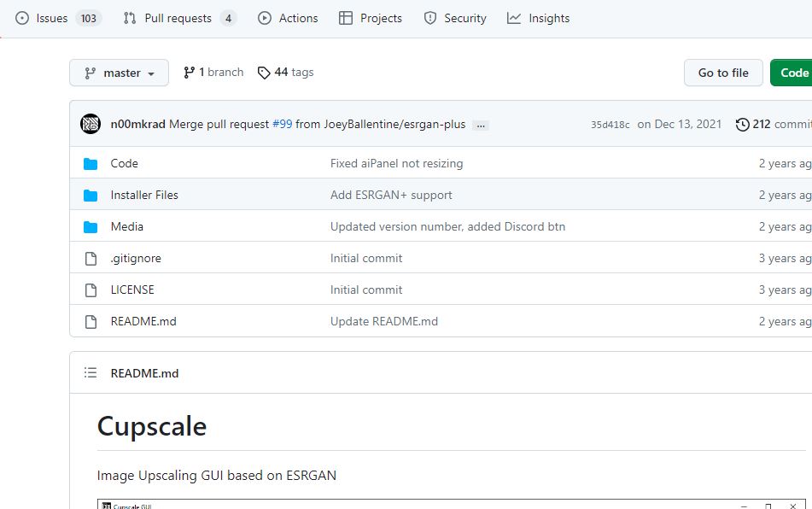Open the Security tab
This screenshot has width=812, height=509.
tap(455, 18)
